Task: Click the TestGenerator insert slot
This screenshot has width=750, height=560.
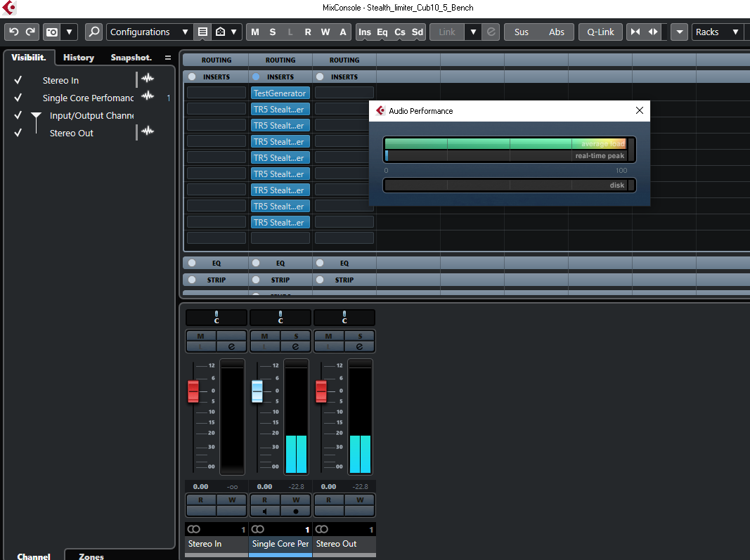Action: tap(280, 93)
